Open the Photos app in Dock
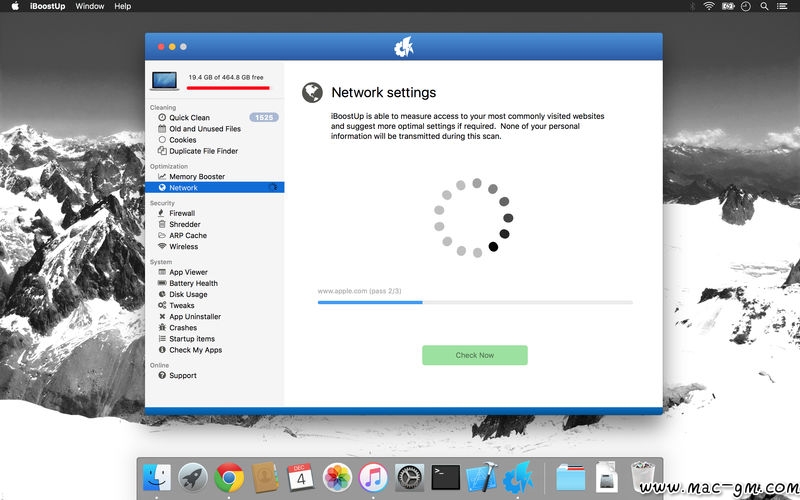 pyautogui.click(x=337, y=478)
